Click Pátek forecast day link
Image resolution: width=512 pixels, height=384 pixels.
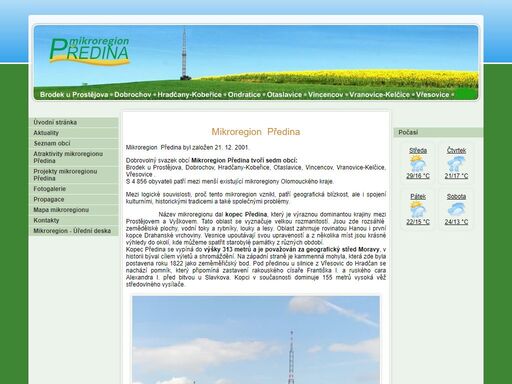click(x=418, y=196)
